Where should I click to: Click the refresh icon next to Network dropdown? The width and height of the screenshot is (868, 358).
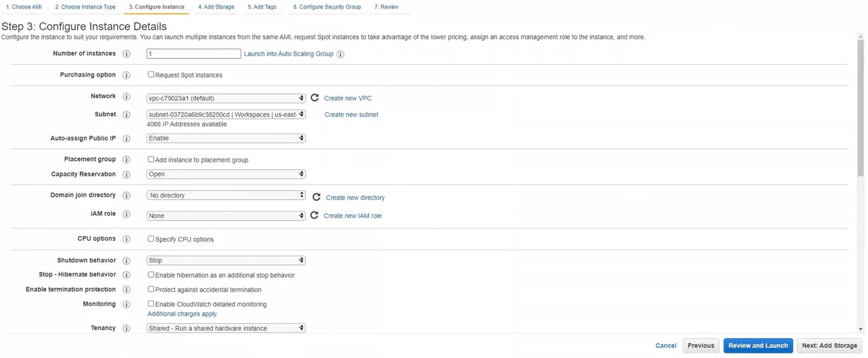pyautogui.click(x=315, y=98)
